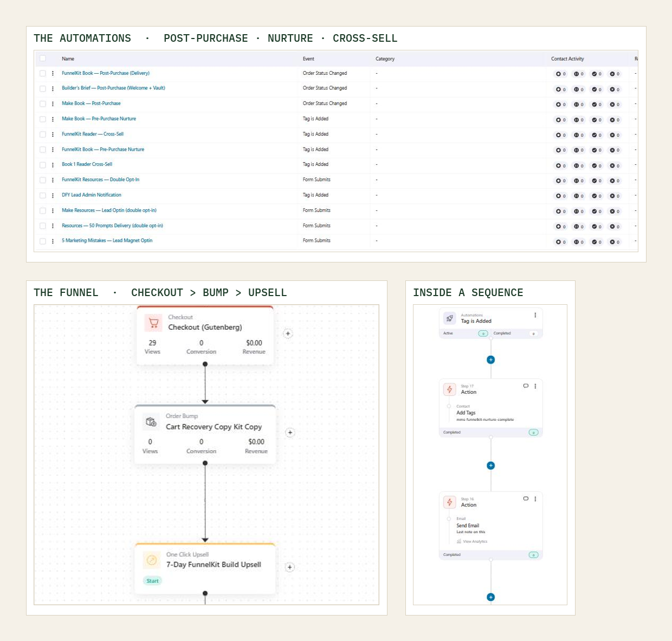The image size is (672, 641).
Task: Click the lightning icon on Step 16 Action
Action: pyautogui.click(x=449, y=502)
